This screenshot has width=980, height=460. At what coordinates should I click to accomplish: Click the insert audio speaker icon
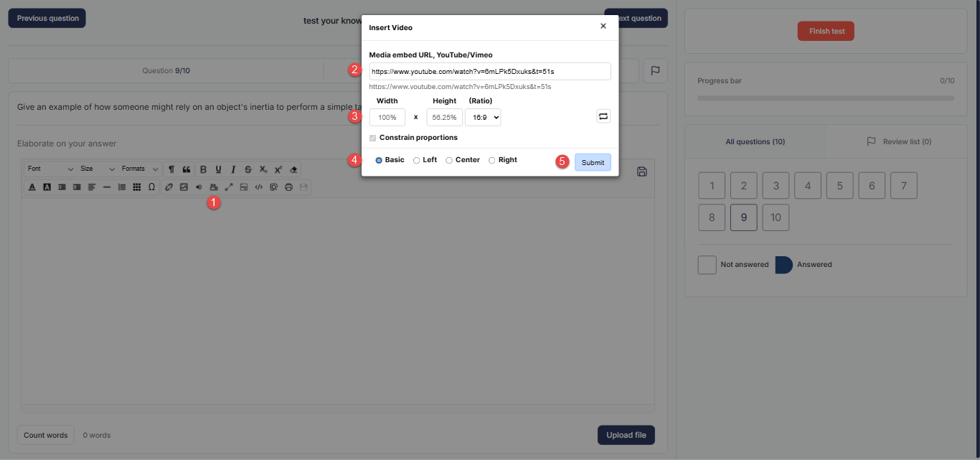199,187
